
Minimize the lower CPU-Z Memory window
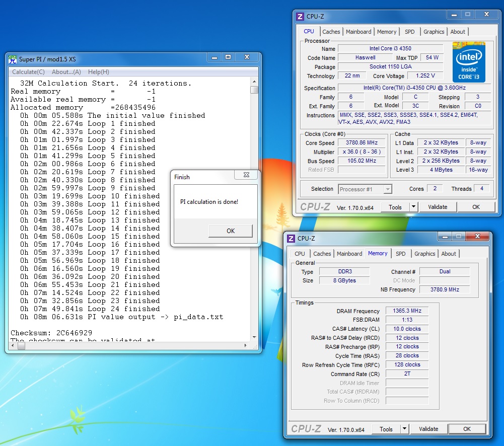point(445,237)
